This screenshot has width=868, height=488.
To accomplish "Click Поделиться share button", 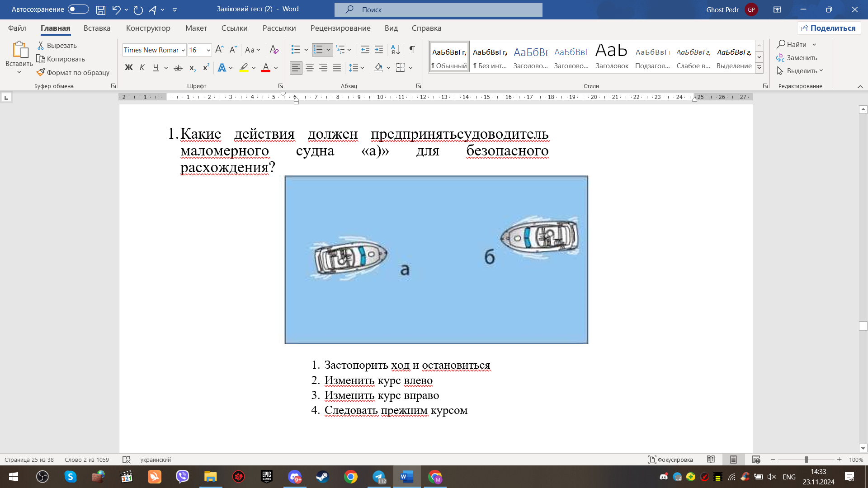I will (x=829, y=28).
